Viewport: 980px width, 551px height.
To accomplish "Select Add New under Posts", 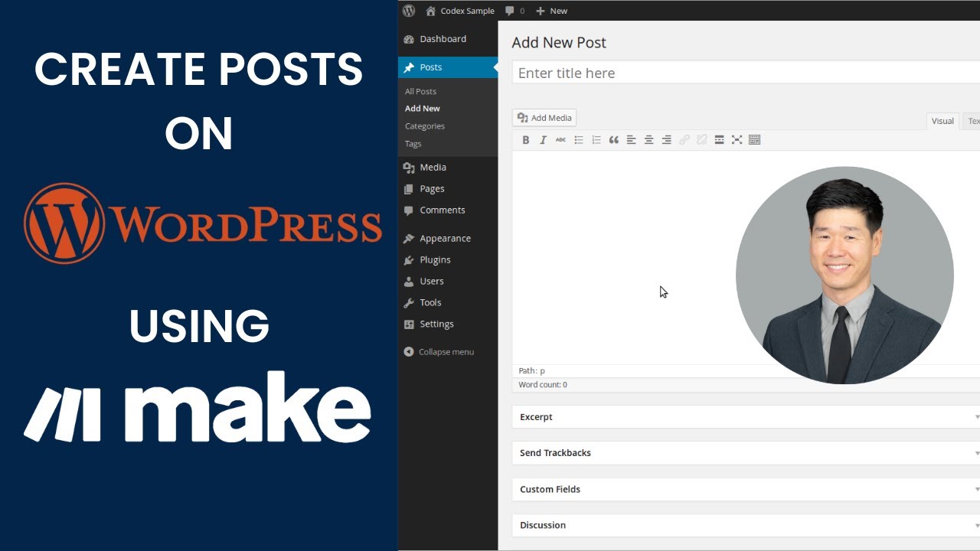I will pos(423,109).
